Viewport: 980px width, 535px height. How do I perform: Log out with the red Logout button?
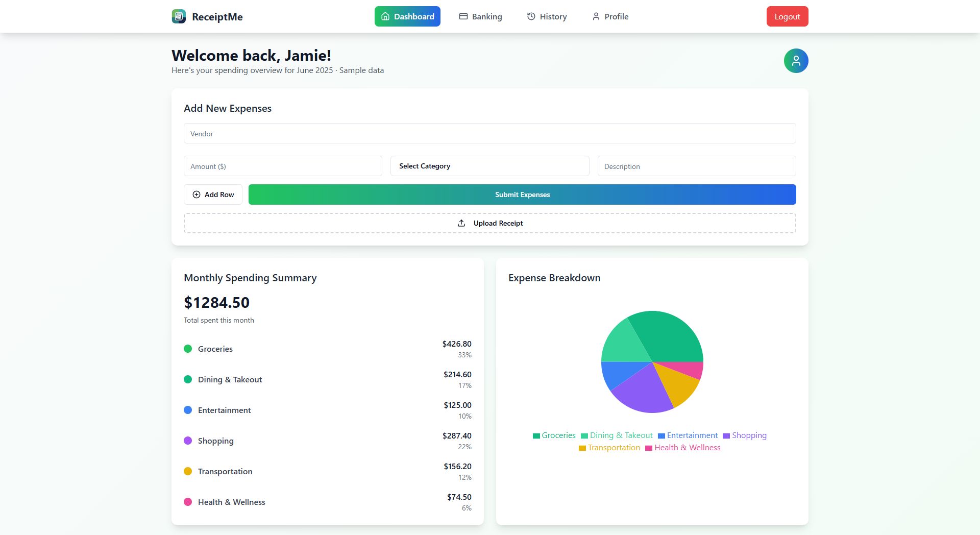pyautogui.click(x=787, y=16)
